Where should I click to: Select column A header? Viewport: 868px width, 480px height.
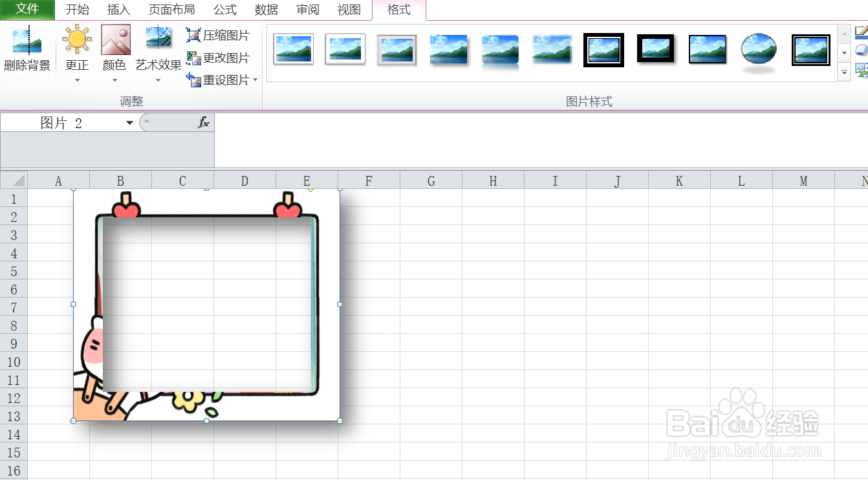[58, 180]
